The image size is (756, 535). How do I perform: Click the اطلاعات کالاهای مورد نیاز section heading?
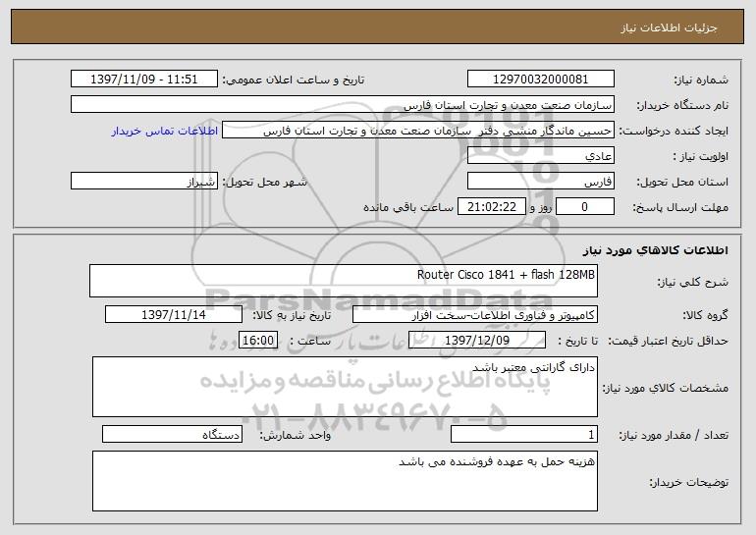[655, 250]
